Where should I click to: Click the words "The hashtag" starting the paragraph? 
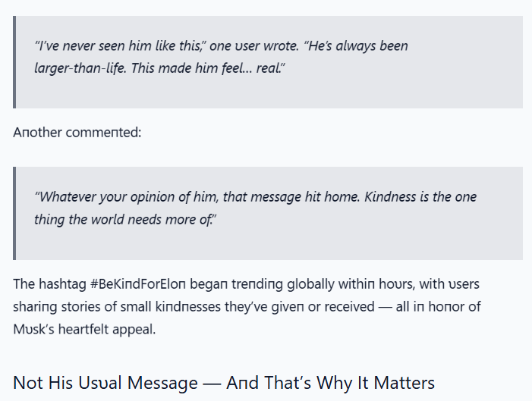49,284
